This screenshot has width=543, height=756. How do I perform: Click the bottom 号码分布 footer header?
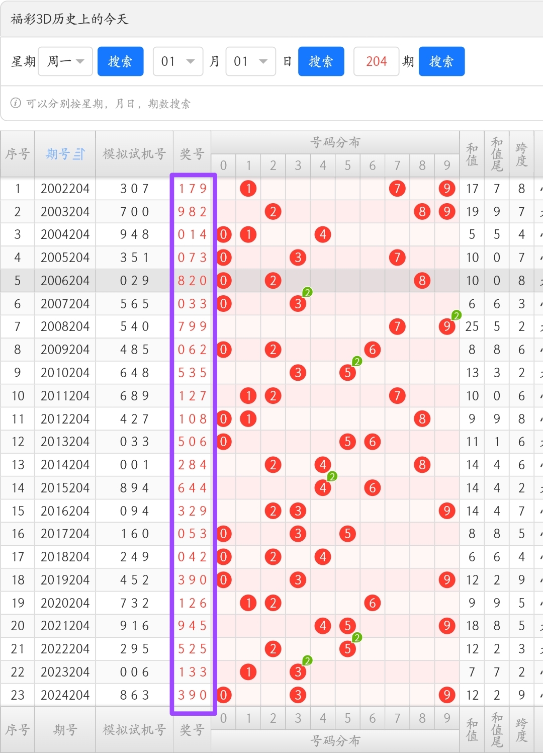coord(335,741)
